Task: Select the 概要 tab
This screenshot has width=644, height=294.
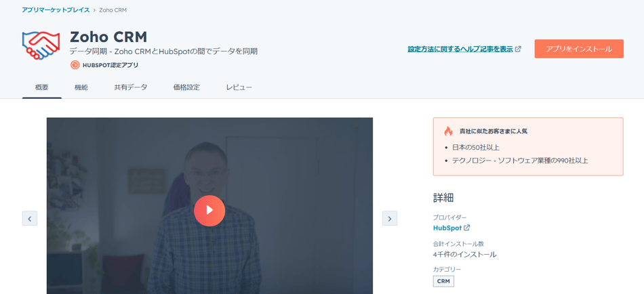Action: point(42,87)
